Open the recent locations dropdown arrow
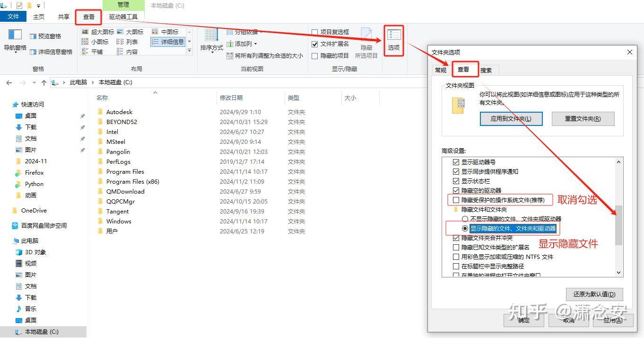644x338 pixels. click(x=34, y=83)
